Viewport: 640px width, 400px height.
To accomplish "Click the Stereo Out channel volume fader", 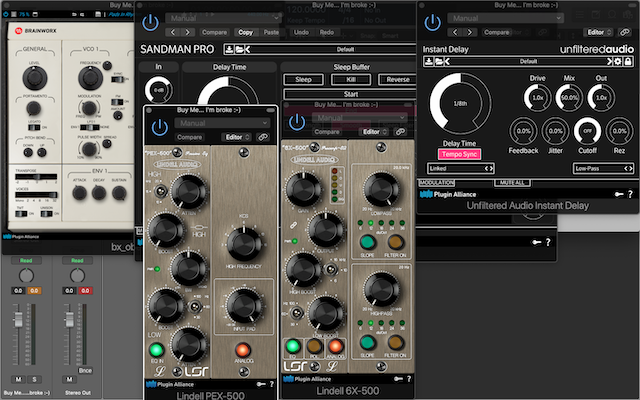I will point(69,320).
